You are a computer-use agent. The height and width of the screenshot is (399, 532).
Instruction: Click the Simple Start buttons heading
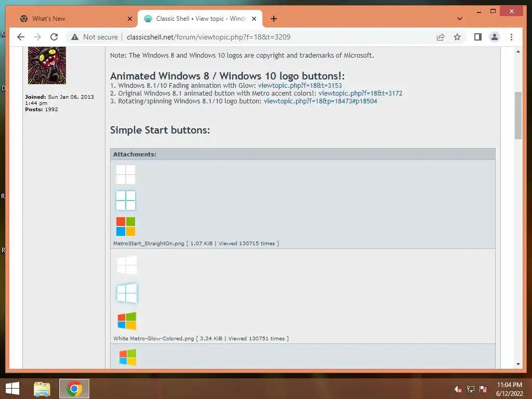click(x=160, y=130)
